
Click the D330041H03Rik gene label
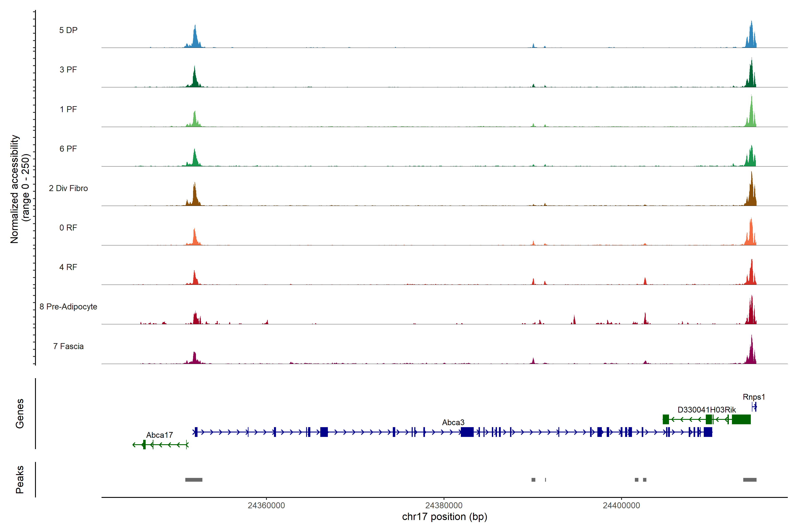click(707, 410)
